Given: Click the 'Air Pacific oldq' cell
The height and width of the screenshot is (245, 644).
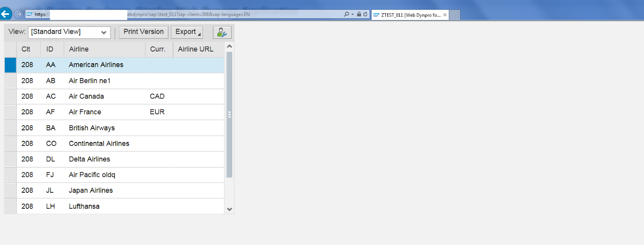Looking at the screenshot, I should coord(105,175).
